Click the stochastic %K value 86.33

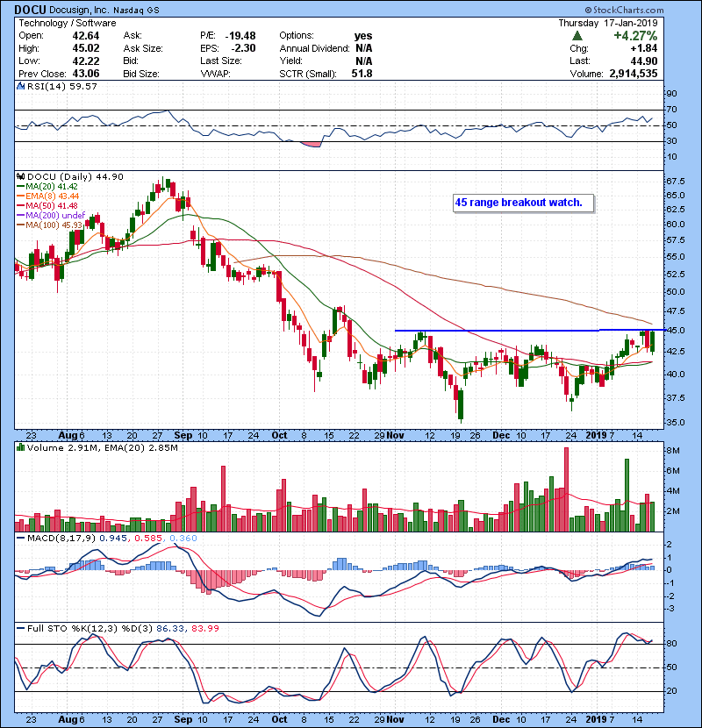(x=170, y=629)
